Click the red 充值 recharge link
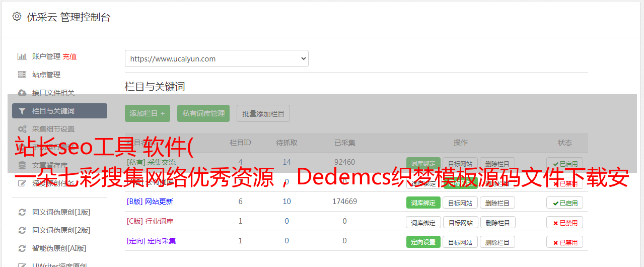 [70, 56]
